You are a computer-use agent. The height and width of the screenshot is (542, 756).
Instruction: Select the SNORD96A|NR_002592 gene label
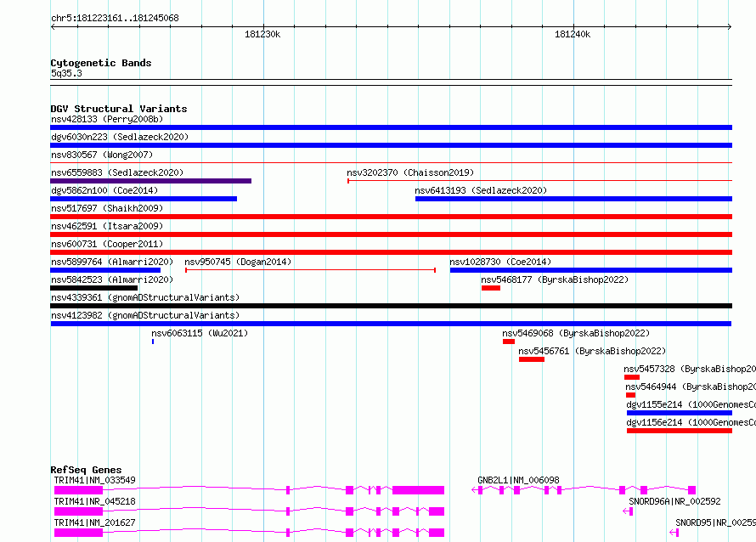674,501
